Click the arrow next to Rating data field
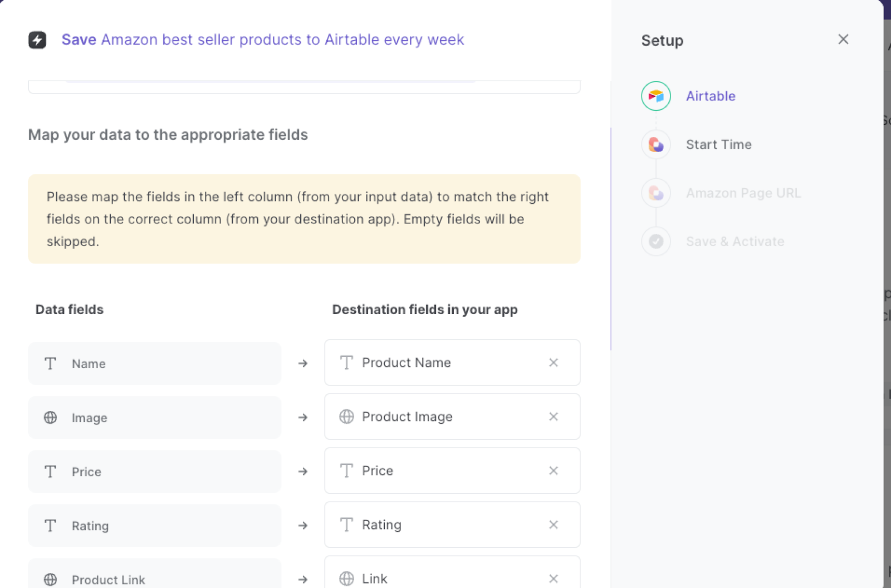This screenshot has width=891, height=588. click(x=303, y=525)
